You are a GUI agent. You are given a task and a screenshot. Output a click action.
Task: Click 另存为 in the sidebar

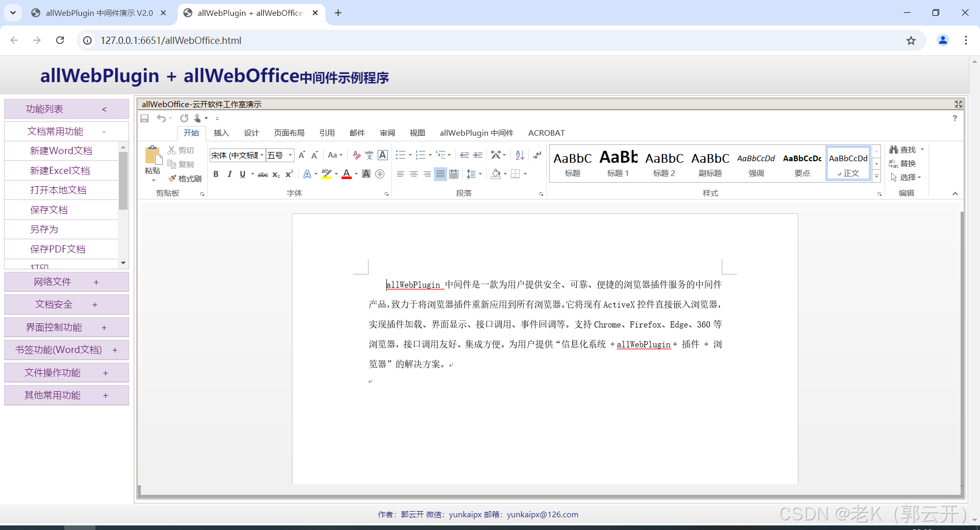61,230
